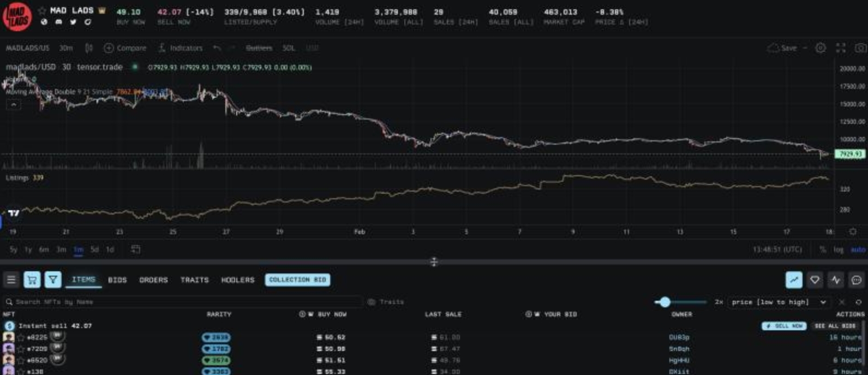
Task: Favorite NFT #8225 with its star
Action: point(21,338)
